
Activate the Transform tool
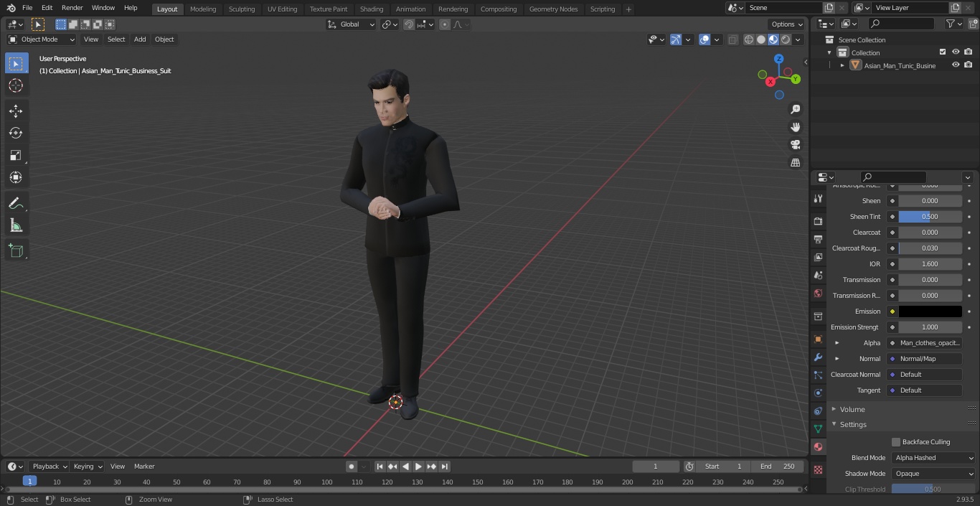[x=16, y=177]
